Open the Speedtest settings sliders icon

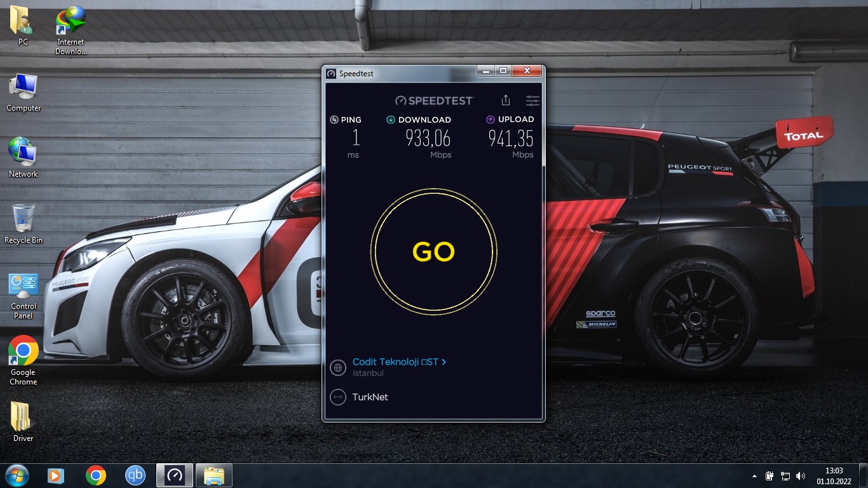pyautogui.click(x=532, y=100)
